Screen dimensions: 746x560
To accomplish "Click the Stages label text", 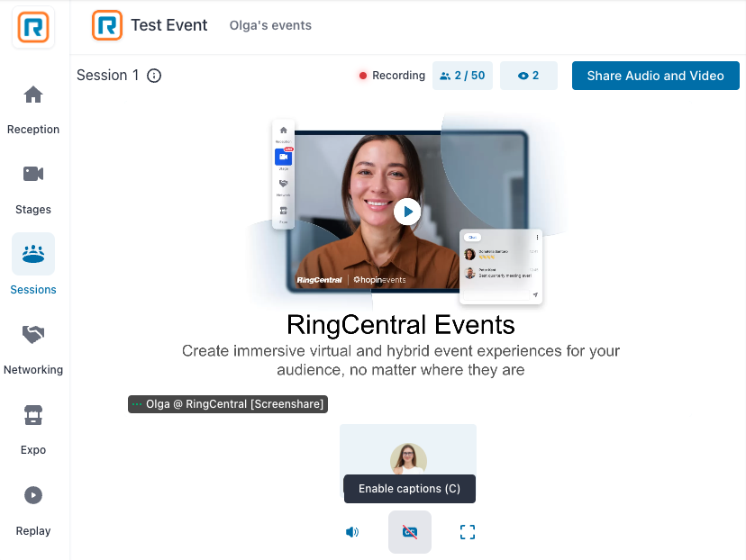I will (x=33, y=210).
